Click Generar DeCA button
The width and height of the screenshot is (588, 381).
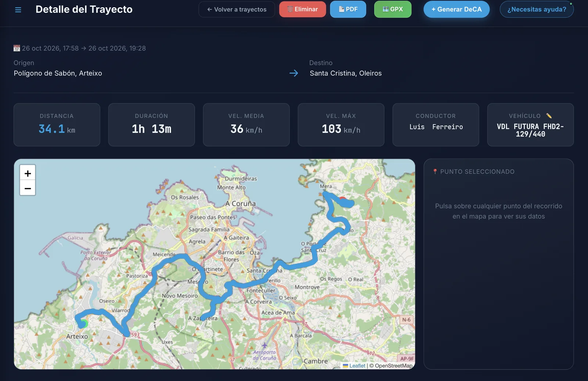tap(456, 9)
